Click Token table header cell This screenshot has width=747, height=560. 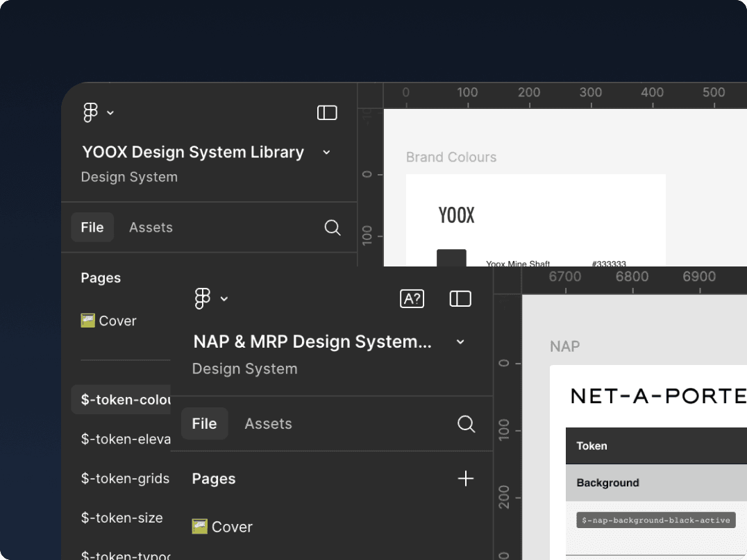(657, 446)
